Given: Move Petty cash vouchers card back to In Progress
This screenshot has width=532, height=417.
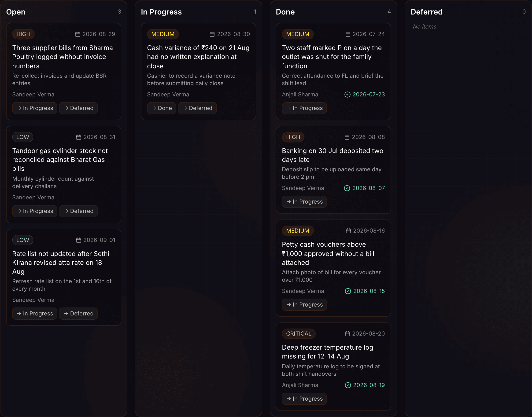Looking at the screenshot, I should coord(304,305).
